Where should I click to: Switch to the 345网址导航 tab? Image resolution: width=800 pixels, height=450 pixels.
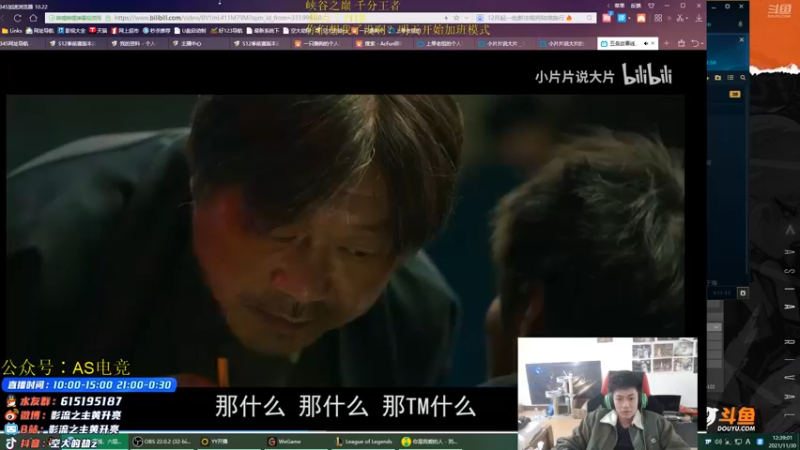coord(20,44)
